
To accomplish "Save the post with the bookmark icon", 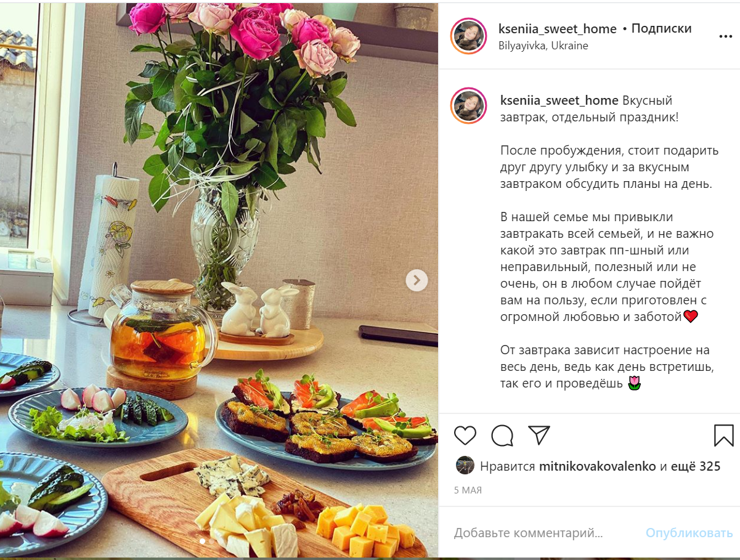I will click(x=724, y=436).
